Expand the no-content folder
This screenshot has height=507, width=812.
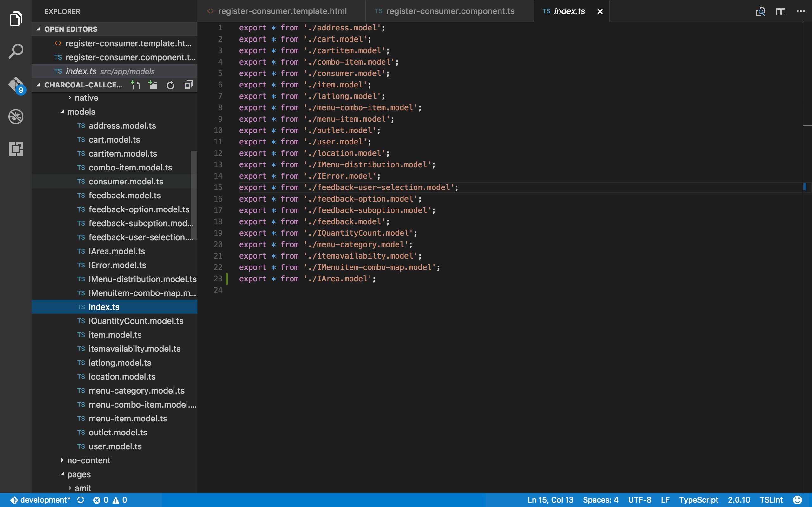(88, 460)
